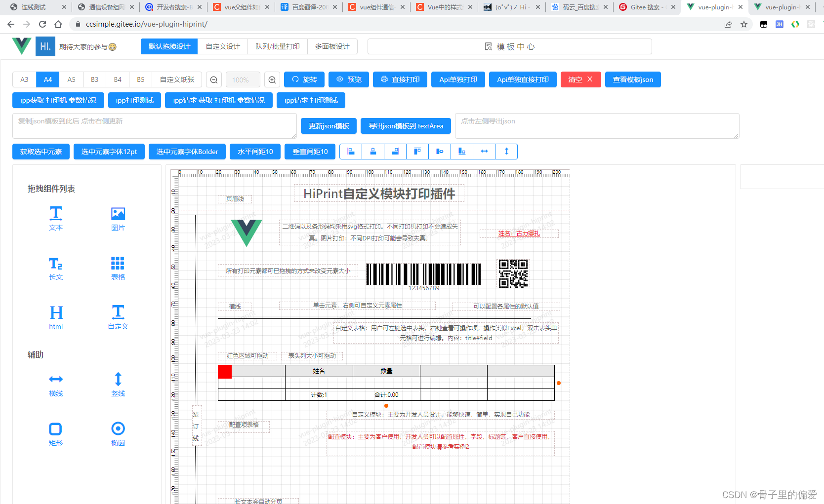Pick the 长文 long text component

tap(56, 268)
